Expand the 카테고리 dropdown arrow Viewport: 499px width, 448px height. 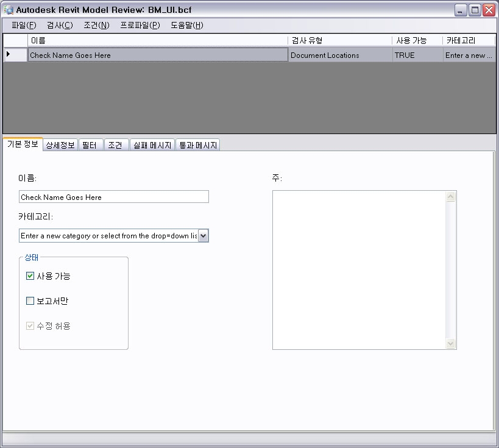coord(203,236)
